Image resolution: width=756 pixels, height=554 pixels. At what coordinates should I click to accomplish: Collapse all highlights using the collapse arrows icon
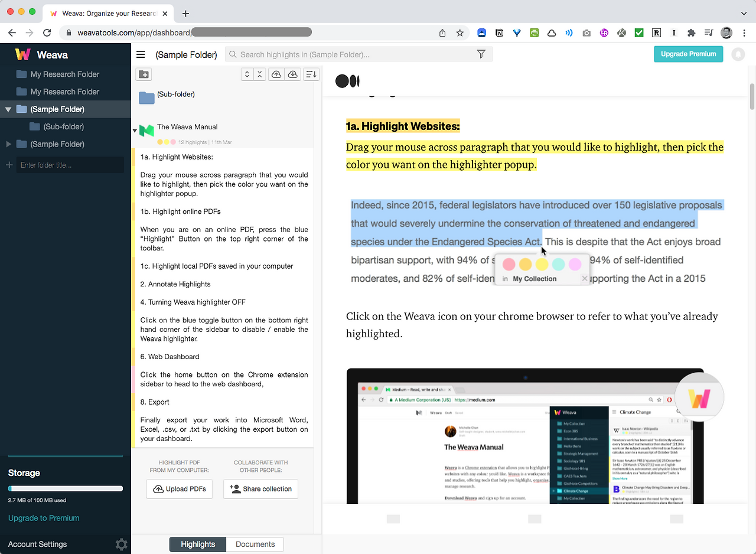tap(259, 74)
